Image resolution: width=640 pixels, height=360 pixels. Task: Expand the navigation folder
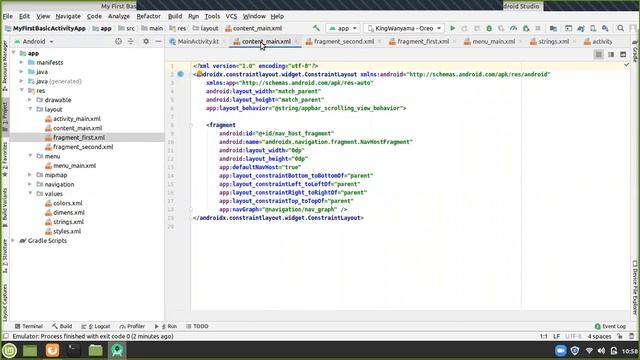tap(30, 184)
